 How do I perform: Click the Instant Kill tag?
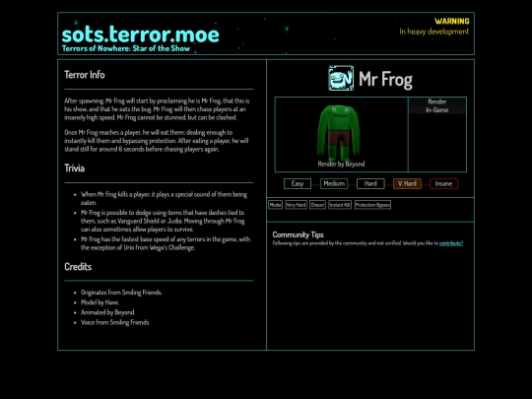click(x=340, y=205)
